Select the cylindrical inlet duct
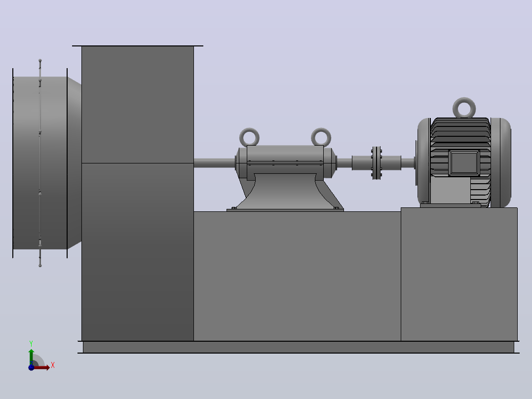Screen dimensions: 532x399 (x=39, y=163)
